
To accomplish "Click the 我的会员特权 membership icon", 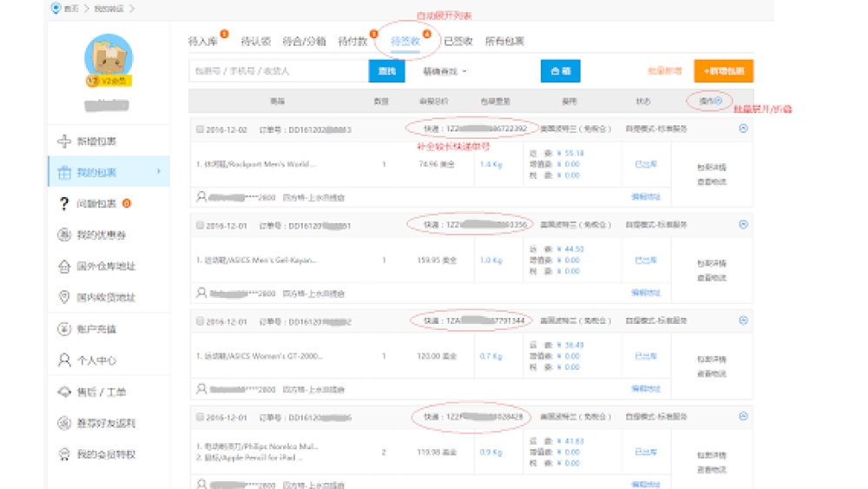I will click(x=64, y=454).
